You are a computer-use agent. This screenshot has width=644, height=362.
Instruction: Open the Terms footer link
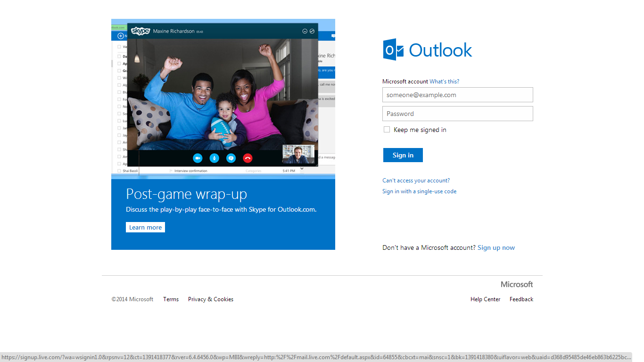[x=171, y=299]
